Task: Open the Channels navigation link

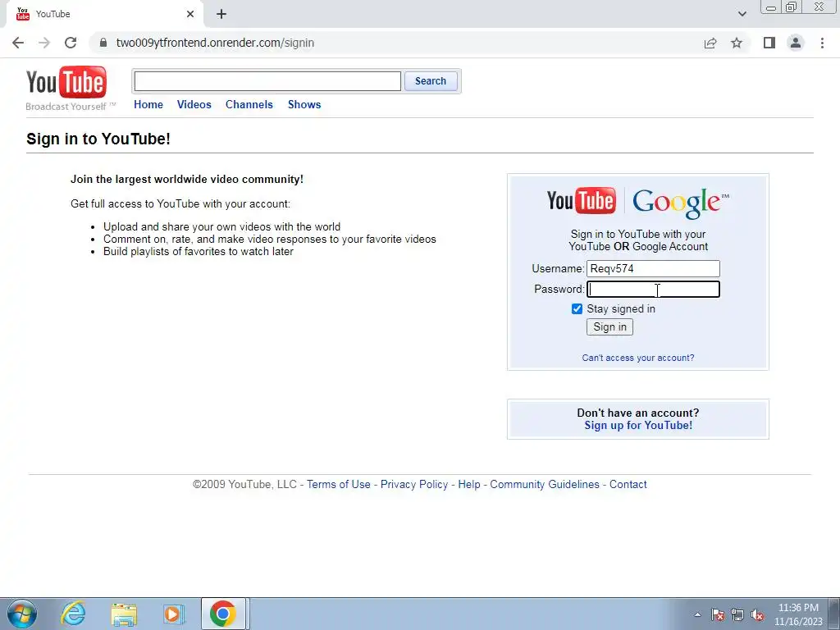Action: tap(249, 104)
